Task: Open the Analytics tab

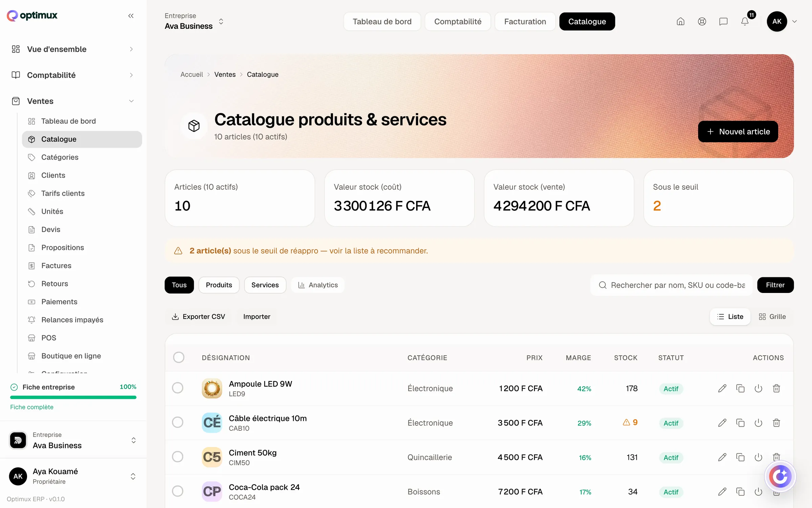Action: [318, 285]
